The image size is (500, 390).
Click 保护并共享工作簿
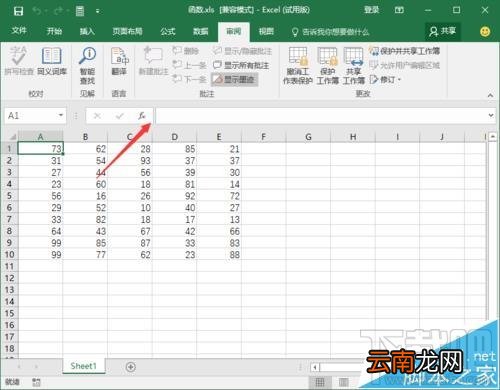(404, 51)
